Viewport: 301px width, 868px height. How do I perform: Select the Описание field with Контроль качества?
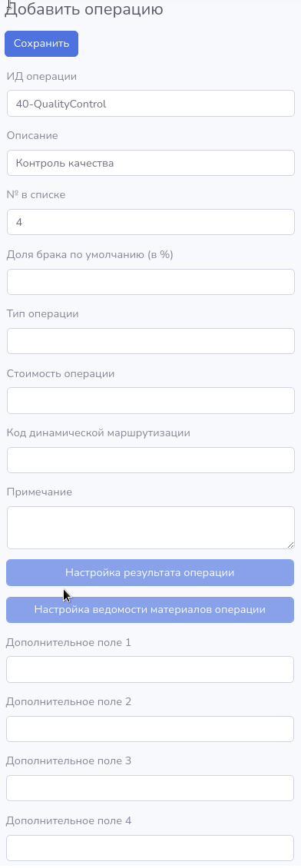150,163
